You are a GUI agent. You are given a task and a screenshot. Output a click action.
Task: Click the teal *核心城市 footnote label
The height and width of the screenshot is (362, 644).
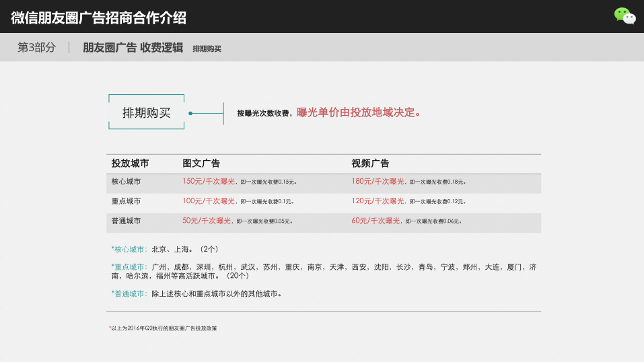(x=129, y=249)
